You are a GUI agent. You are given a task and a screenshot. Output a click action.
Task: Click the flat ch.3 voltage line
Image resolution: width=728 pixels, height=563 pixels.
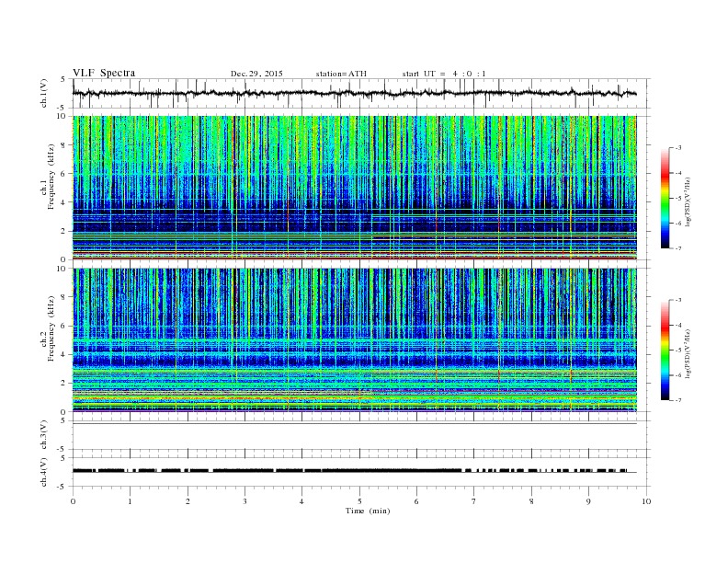354,423
